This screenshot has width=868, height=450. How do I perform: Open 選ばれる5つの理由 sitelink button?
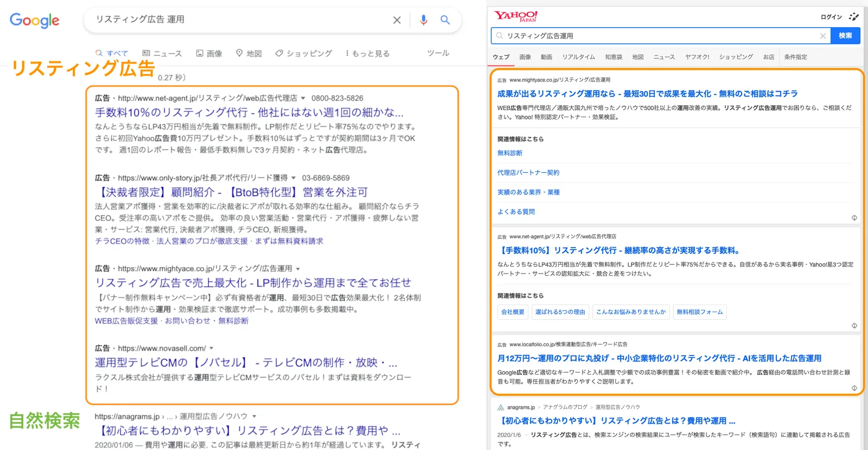(560, 312)
